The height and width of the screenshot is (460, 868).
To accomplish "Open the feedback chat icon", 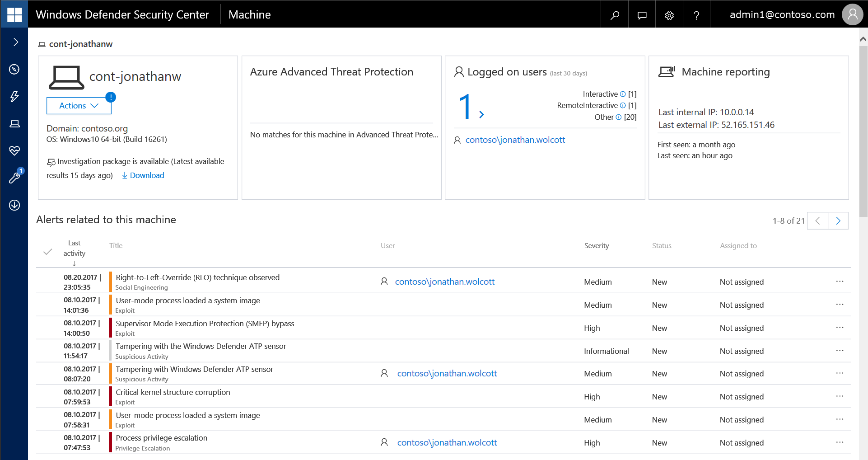I will pos(642,15).
